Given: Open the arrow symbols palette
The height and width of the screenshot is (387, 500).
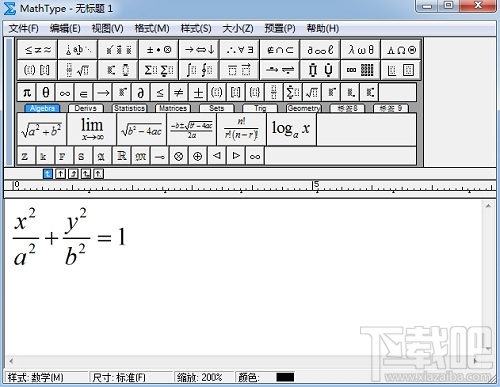Looking at the screenshot, I should point(199,50).
